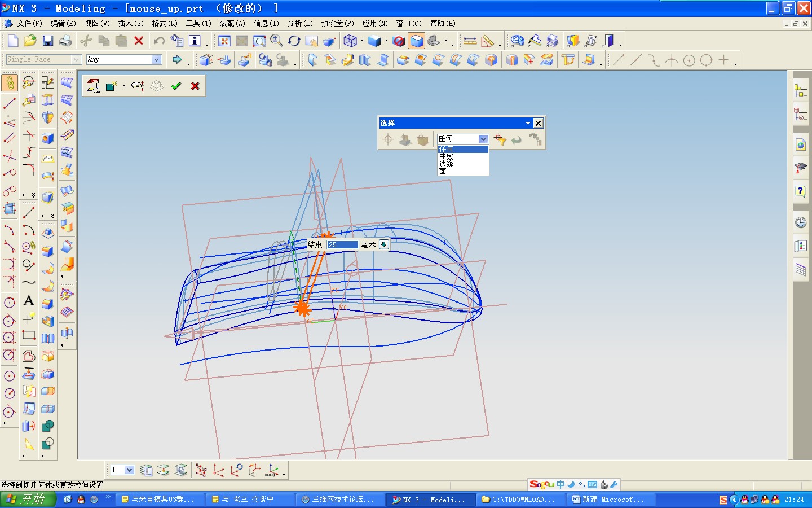This screenshot has width=812, height=508.
Task: Open the Assembly Navigator tab icon
Action: [801, 90]
